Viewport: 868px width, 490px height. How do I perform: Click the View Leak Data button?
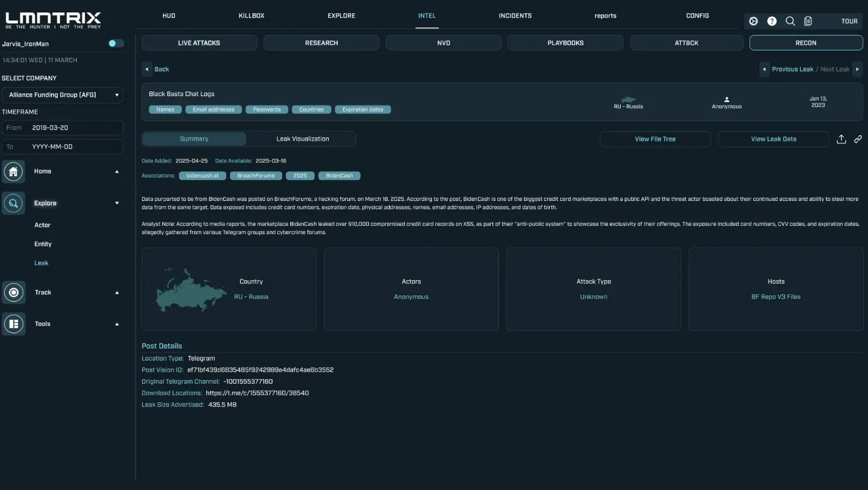pyautogui.click(x=774, y=139)
